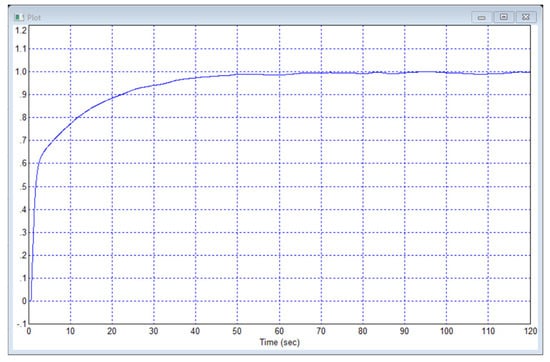Viewport: 550px width, 362px height.
Task: Click the x-axis value 110
Action: [x=488, y=331]
